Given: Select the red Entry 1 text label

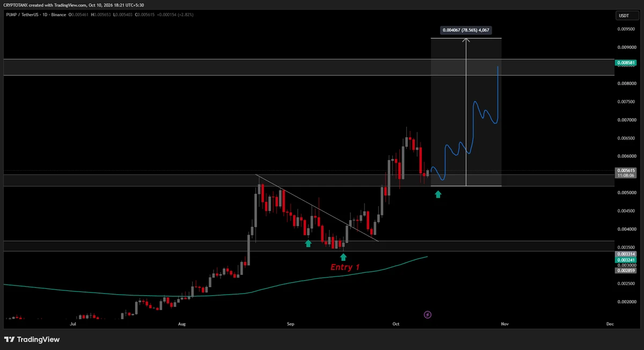Looking at the screenshot, I should pos(344,267).
